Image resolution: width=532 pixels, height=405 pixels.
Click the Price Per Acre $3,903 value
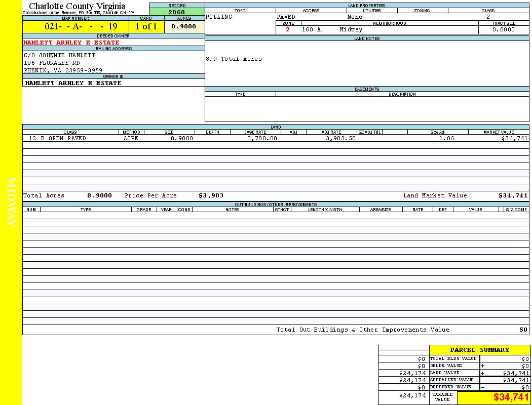211,195
